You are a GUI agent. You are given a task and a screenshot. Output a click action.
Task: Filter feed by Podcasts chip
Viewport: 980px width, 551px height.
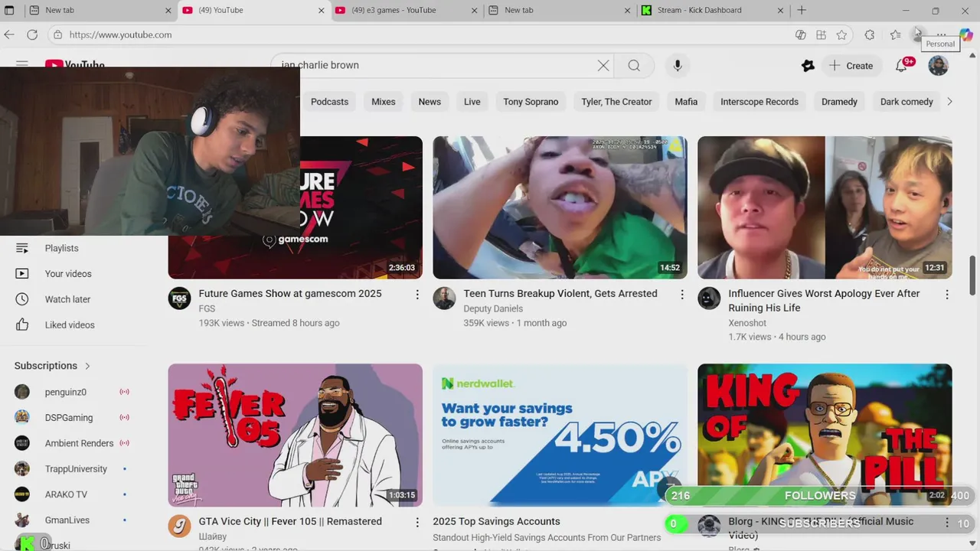pyautogui.click(x=329, y=102)
